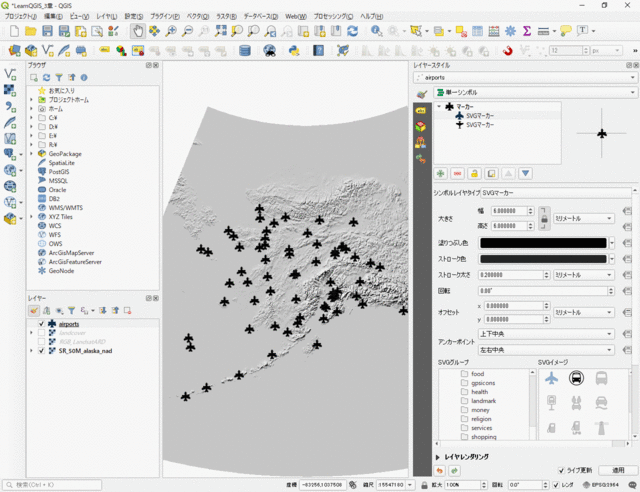Undo style change with orange arrow

pyautogui.click(x=440, y=470)
